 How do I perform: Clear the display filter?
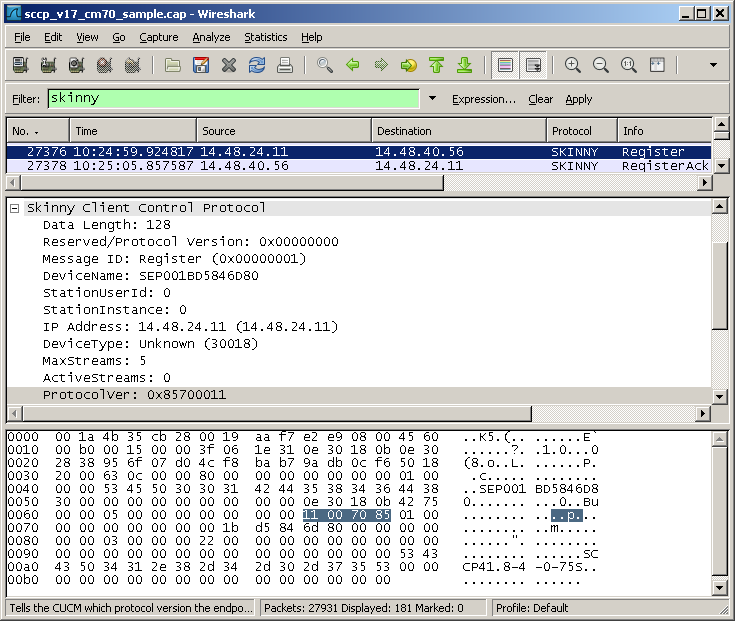click(x=540, y=99)
